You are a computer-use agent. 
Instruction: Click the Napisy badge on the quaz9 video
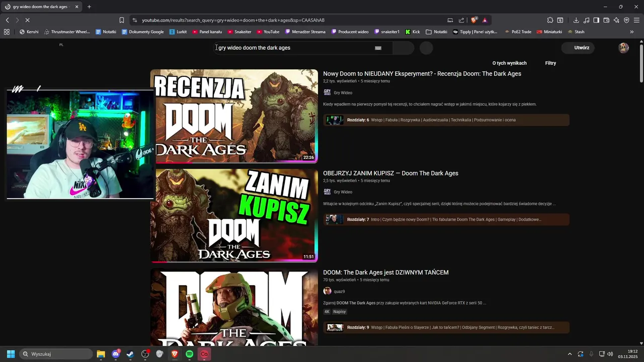click(x=340, y=312)
